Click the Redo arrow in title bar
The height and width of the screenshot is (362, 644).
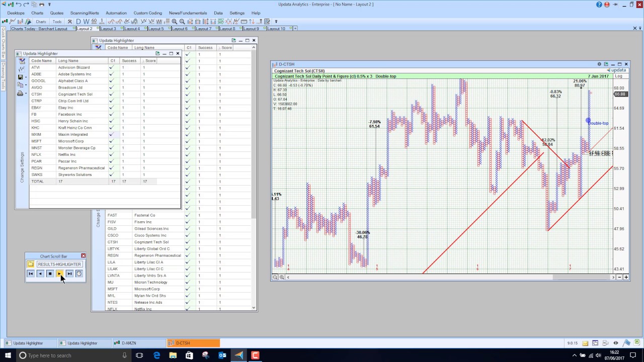point(26,5)
